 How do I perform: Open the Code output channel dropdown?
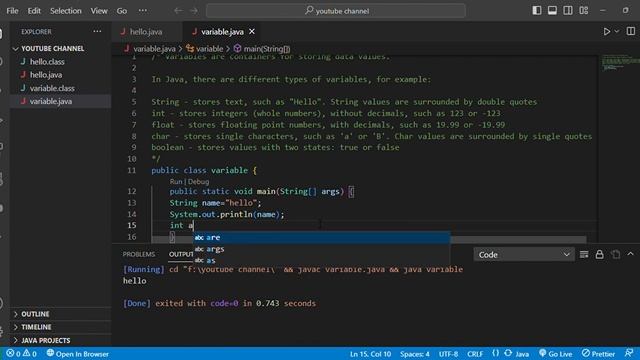point(524,255)
